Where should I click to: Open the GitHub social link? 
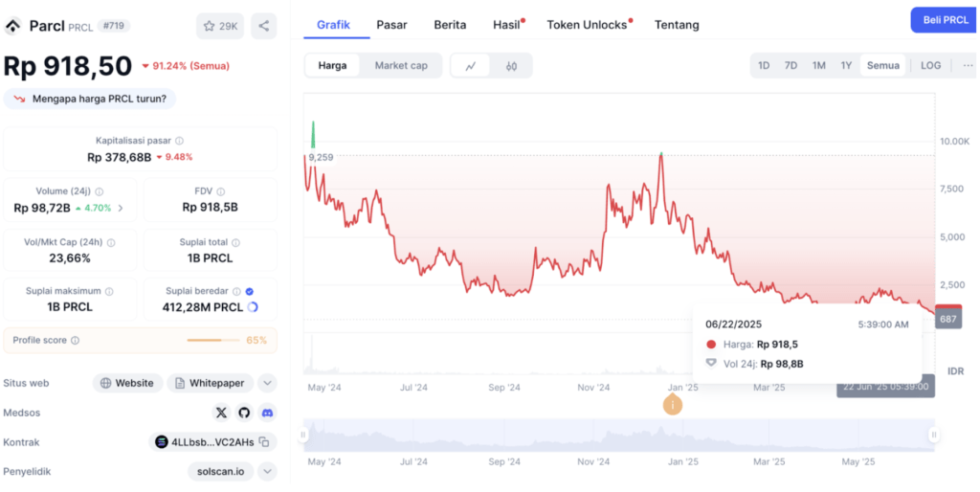point(244,413)
